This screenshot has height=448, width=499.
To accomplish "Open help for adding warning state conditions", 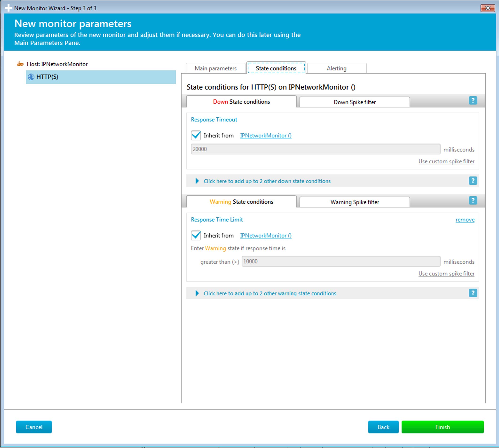I will [x=473, y=293].
